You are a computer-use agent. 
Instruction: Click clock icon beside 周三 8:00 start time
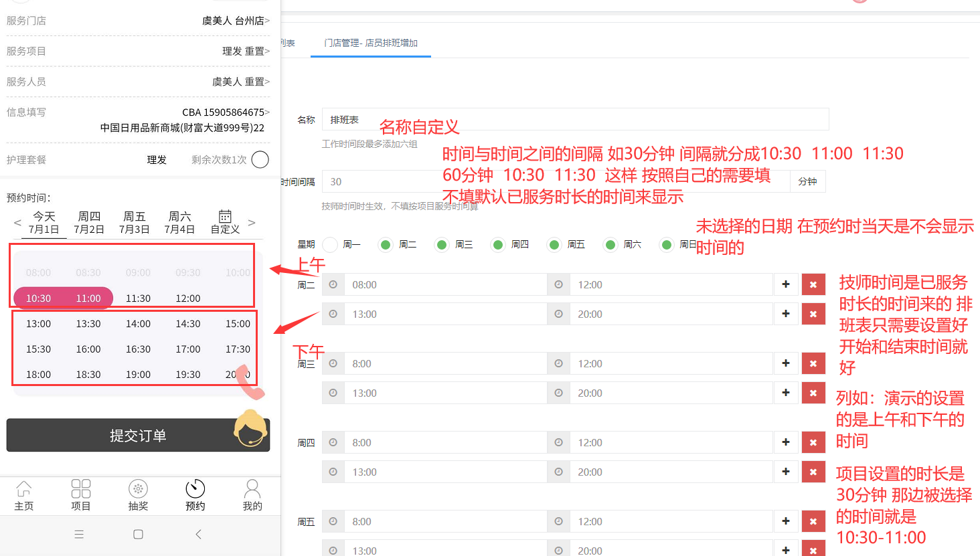point(333,364)
